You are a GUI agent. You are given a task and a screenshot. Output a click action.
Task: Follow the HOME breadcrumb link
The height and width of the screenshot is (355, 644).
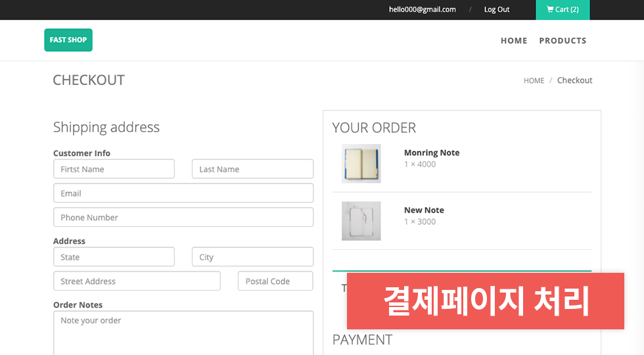click(534, 80)
